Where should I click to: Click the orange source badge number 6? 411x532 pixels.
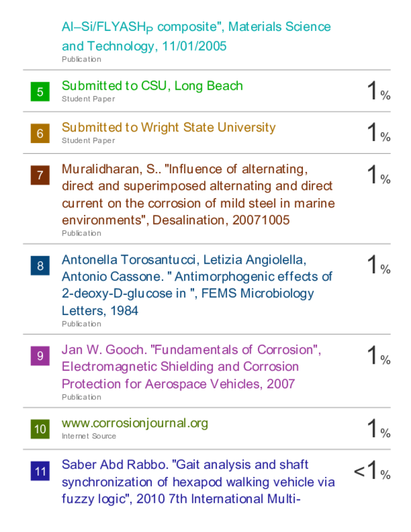coord(40,133)
